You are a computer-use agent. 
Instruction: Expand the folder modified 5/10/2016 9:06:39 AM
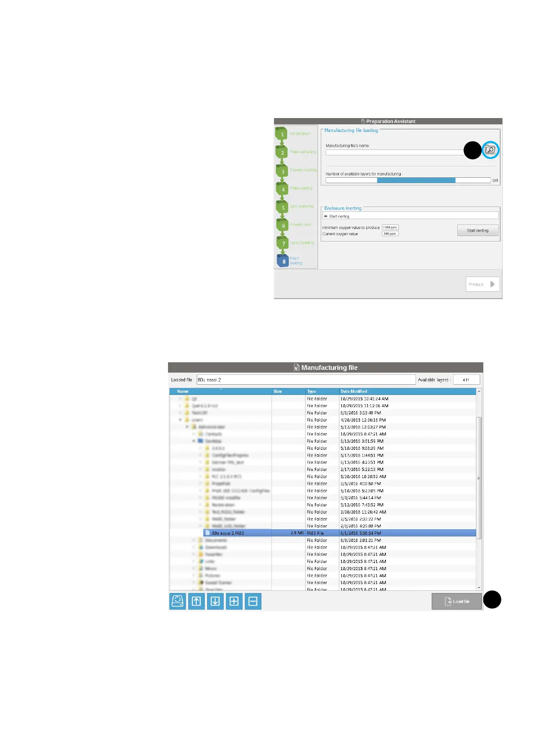pyautogui.click(x=201, y=448)
